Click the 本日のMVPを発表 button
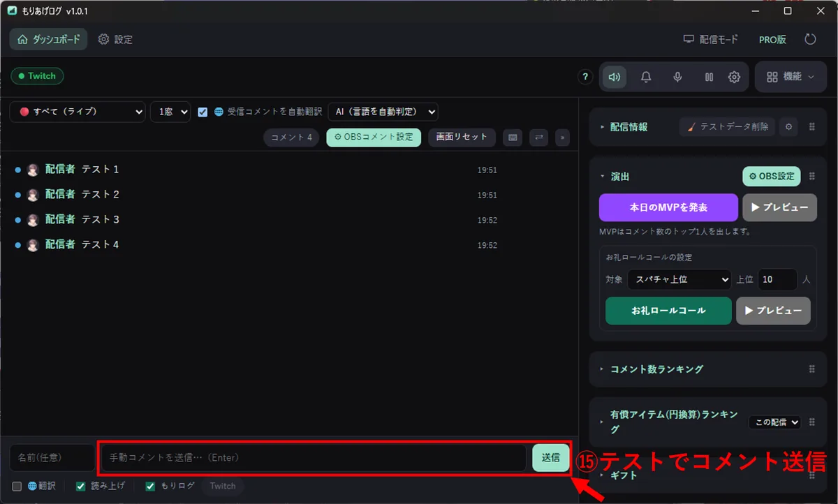Viewport: 838px width, 504px height. 668,207
